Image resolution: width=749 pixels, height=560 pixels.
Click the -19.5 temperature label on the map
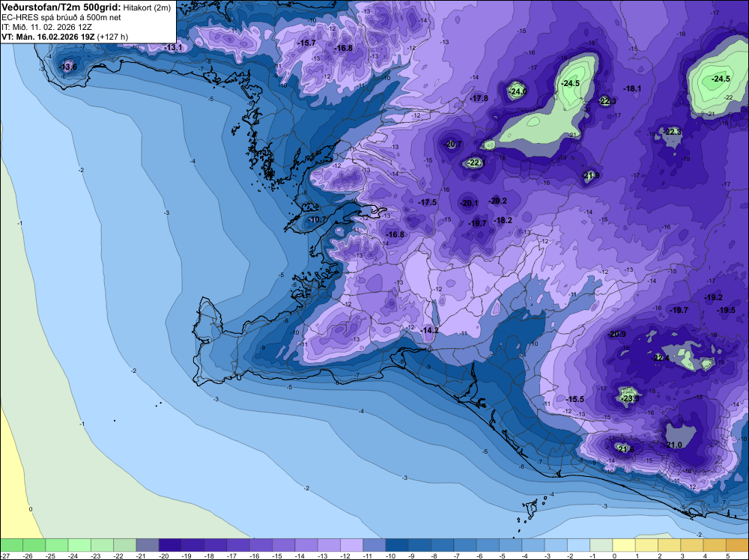click(x=727, y=310)
